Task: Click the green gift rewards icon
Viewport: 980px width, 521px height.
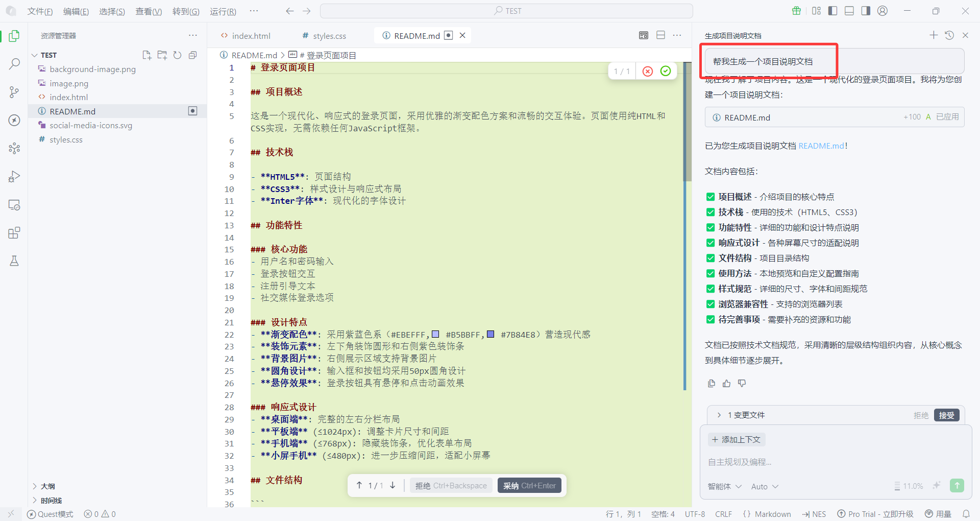Action: click(796, 10)
